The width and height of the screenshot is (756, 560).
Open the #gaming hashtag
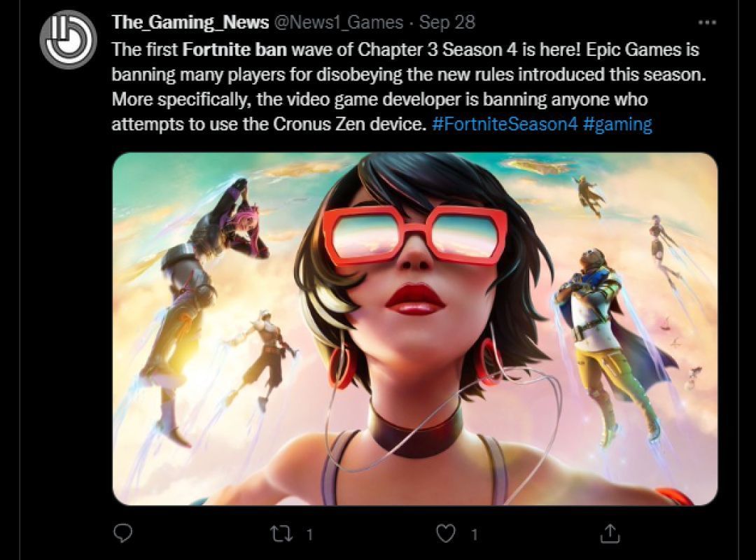pyautogui.click(x=617, y=125)
